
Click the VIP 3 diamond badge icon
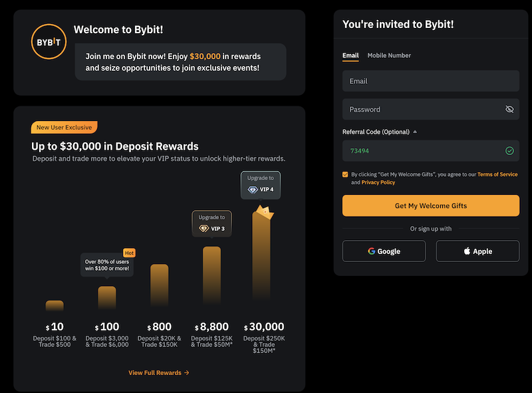[203, 229]
